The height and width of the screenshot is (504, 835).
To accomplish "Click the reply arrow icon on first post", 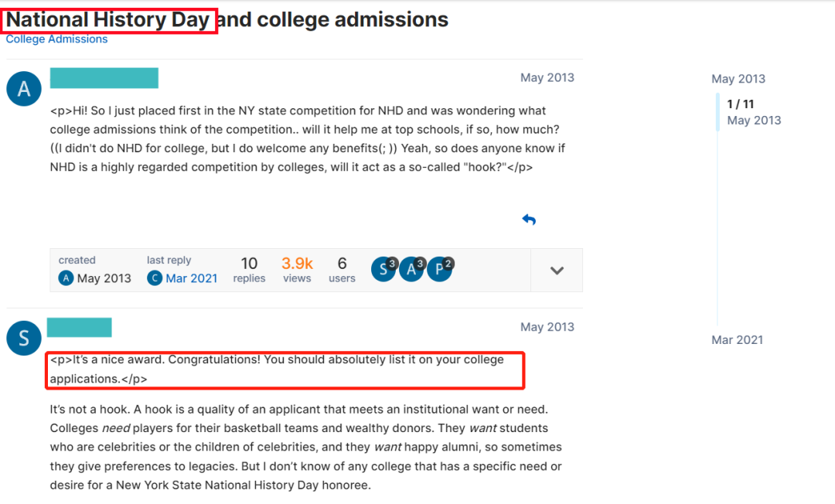I will point(529,220).
